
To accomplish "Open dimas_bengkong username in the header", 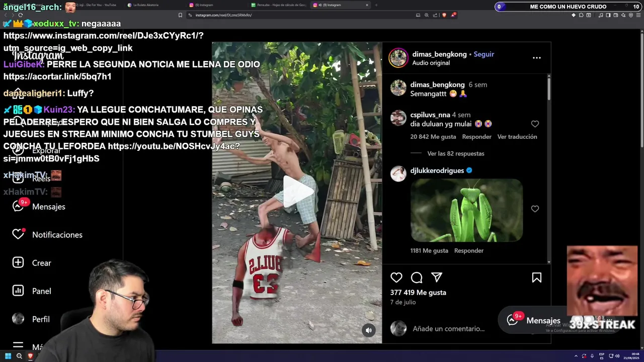I will coord(440,54).
